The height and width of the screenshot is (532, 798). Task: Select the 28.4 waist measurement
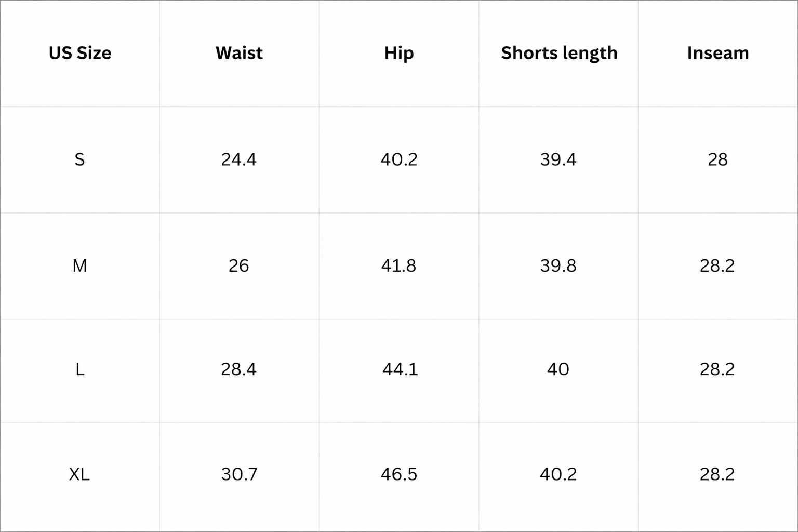coord(239,369)
